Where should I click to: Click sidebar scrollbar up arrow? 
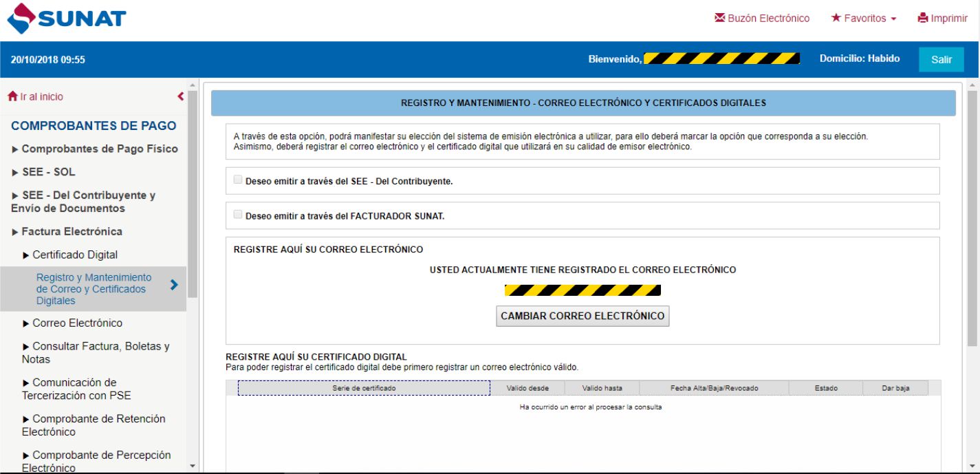point(193,86)
